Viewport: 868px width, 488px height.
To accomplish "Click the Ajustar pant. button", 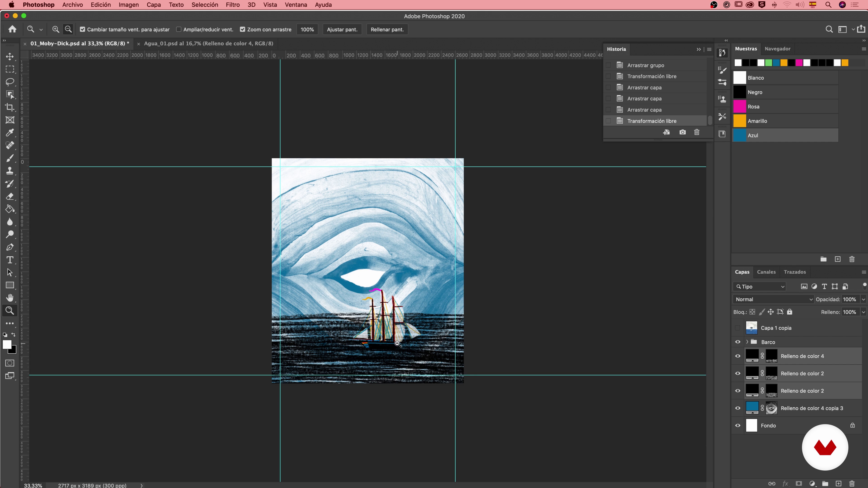I will (342, 29).
